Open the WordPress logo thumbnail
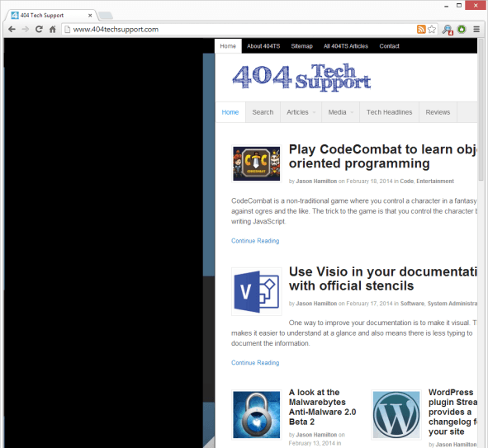488x448 pixels. pyautogui.click(x=396, y=415)
